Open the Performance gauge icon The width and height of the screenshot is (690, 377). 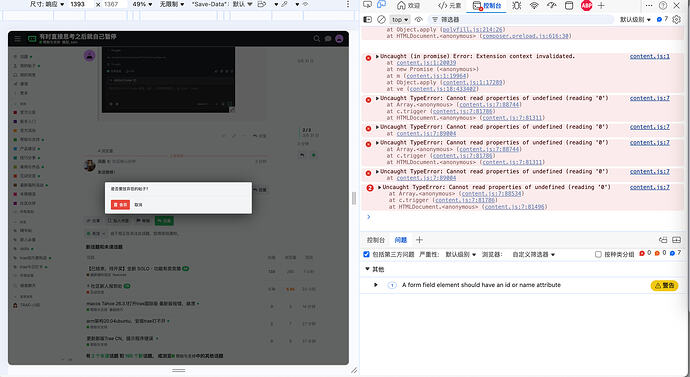click(552, 5)
